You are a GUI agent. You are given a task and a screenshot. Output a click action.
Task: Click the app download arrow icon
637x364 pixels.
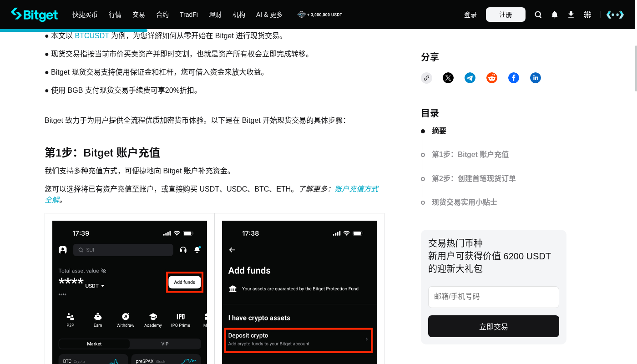point(571,15)
